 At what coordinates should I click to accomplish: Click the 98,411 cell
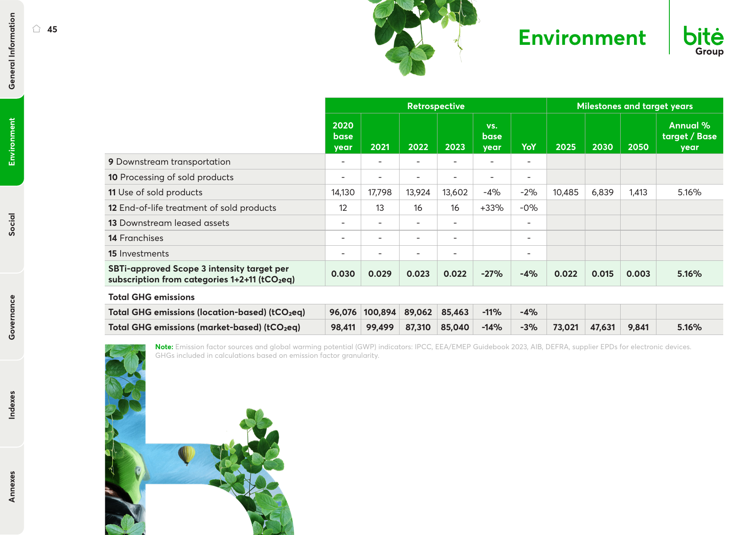click(x=343, y=327)
